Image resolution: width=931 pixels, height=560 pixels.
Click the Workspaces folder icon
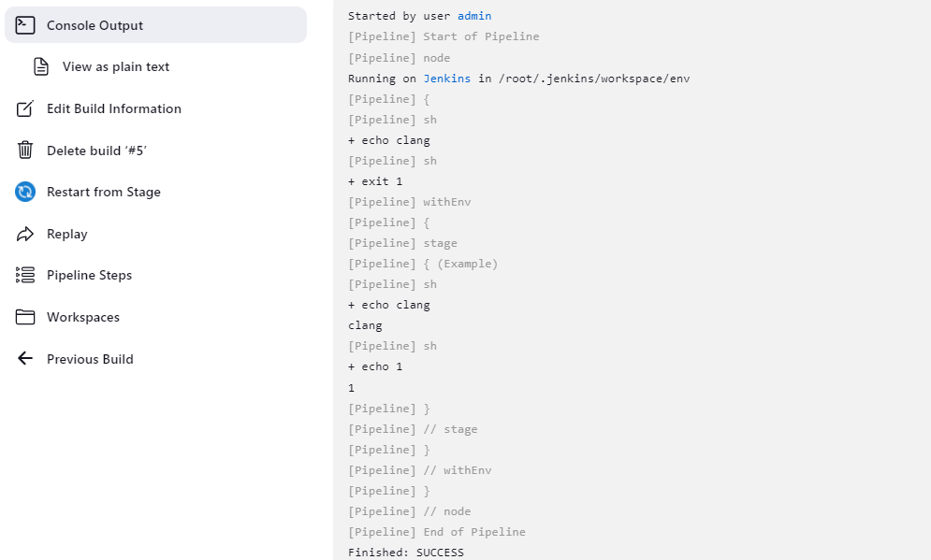[25, 317]
